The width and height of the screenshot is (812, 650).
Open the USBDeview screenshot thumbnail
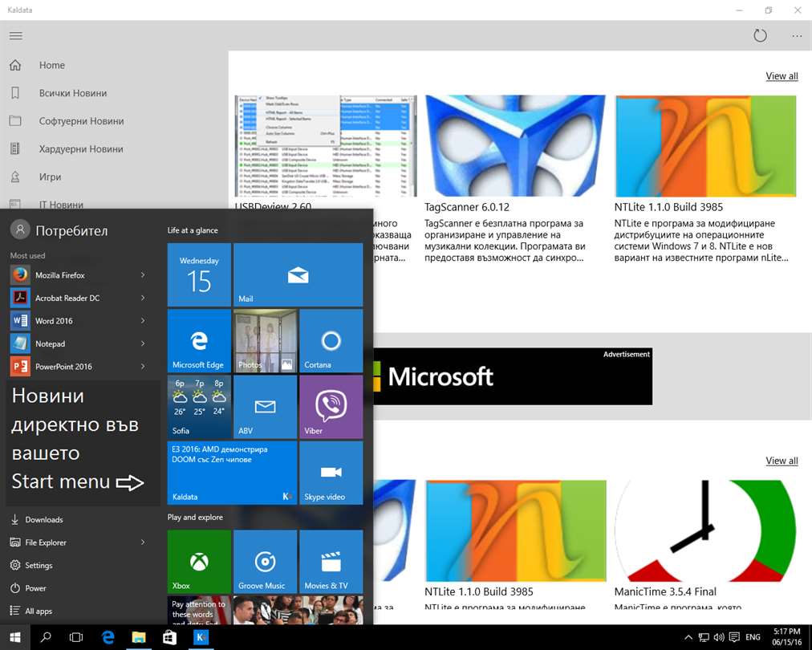click(325, 145)
